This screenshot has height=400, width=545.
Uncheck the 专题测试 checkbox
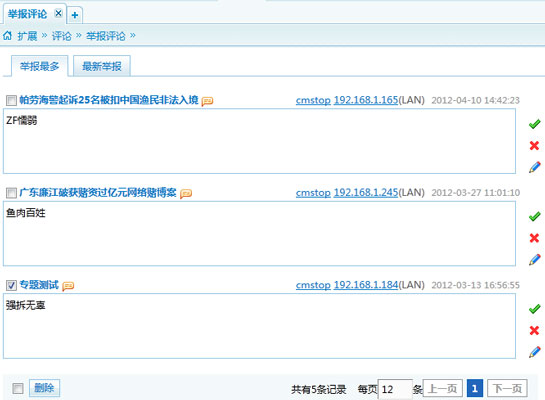(11, 285)
